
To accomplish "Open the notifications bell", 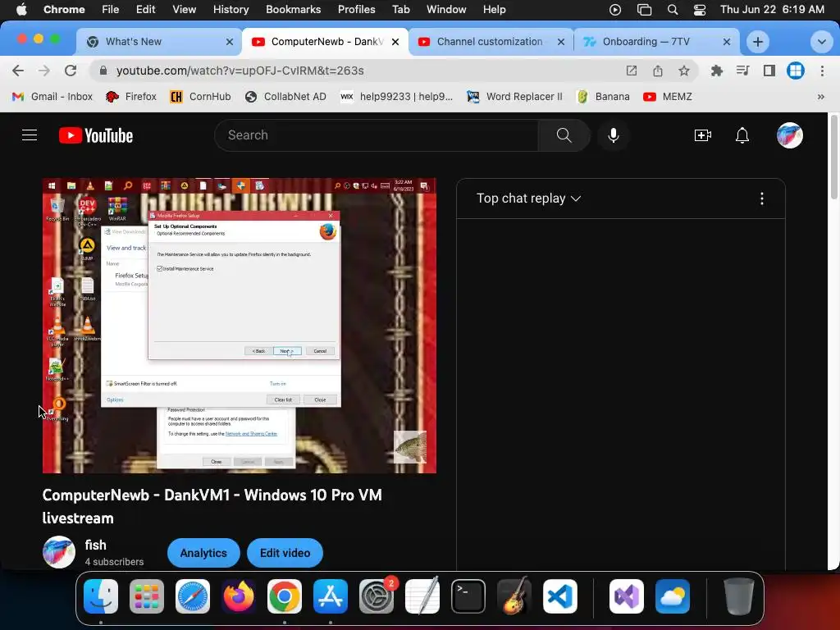I will point(742,135).
